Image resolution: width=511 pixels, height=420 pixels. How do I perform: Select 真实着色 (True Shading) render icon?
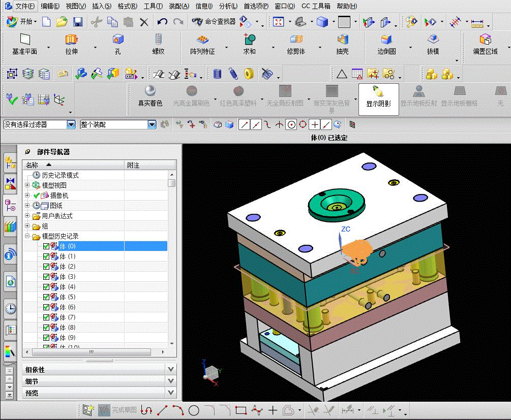click(150, 91)
